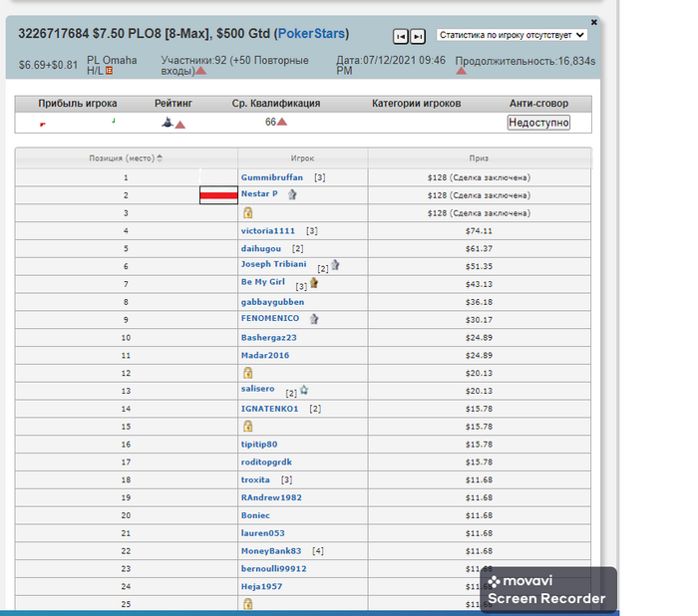
Task: Close the tournament panel with the X
Action: click(x=594, y=22)
